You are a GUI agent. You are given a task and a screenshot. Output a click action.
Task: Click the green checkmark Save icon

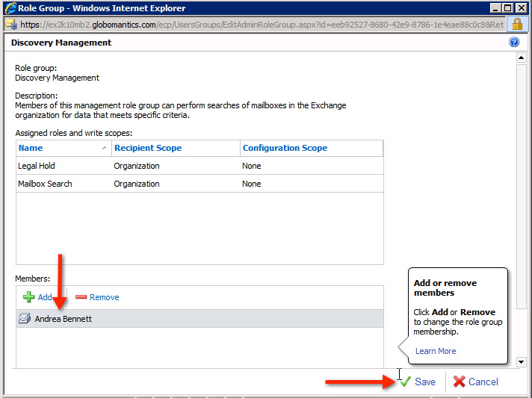point(405,382)
